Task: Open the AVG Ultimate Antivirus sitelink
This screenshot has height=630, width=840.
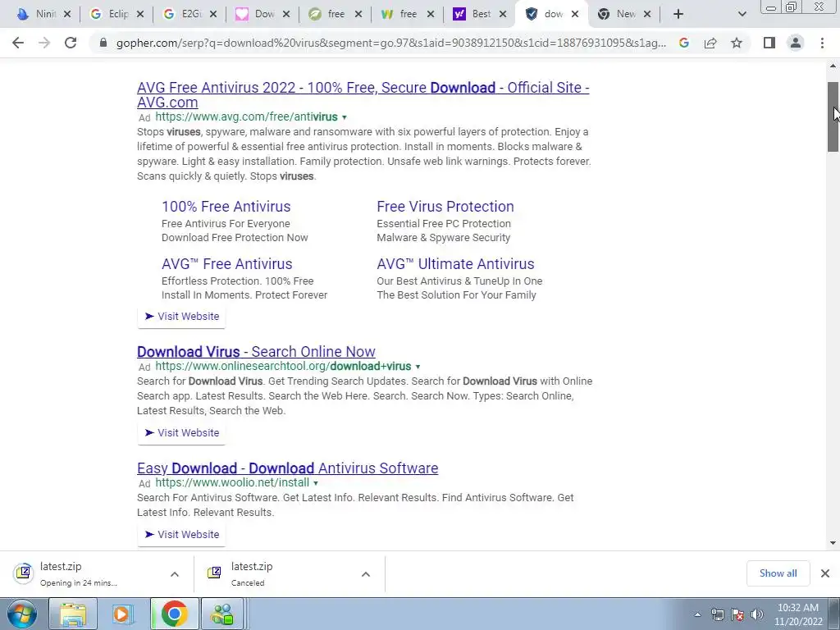Action: click(x=455, y=263)
